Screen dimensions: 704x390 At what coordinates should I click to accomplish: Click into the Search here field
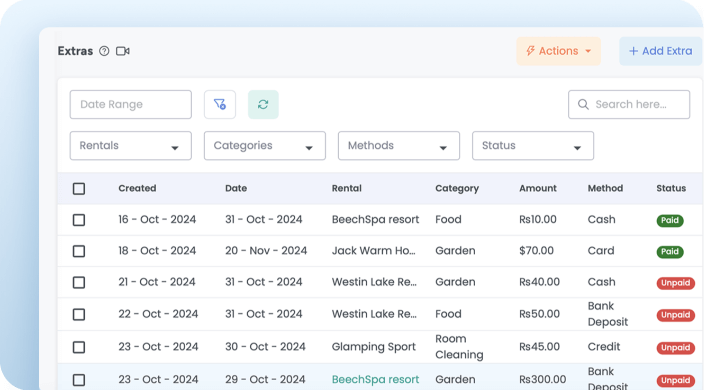pyautogui.click(x=629, y=105)
